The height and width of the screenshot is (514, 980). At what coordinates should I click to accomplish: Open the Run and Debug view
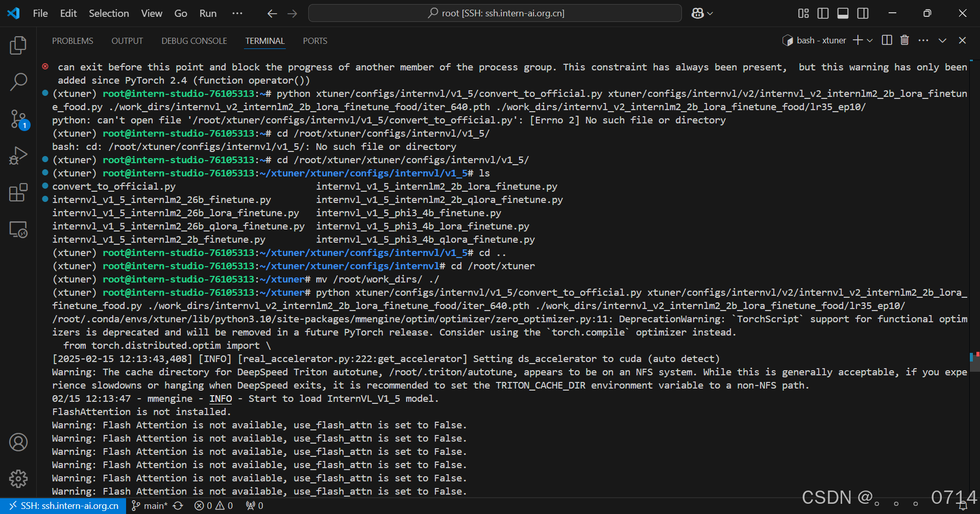[x=18, y=156]
